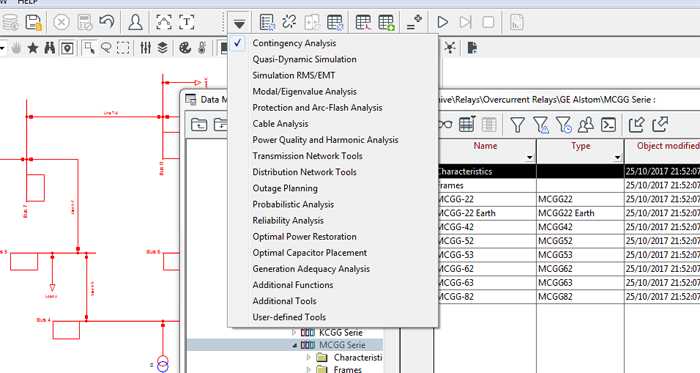The height and width of the screenshot is (373, 700).
Task: Choose User-defined Tools entry
Action: pyautogui.click(x=289, y=317)
